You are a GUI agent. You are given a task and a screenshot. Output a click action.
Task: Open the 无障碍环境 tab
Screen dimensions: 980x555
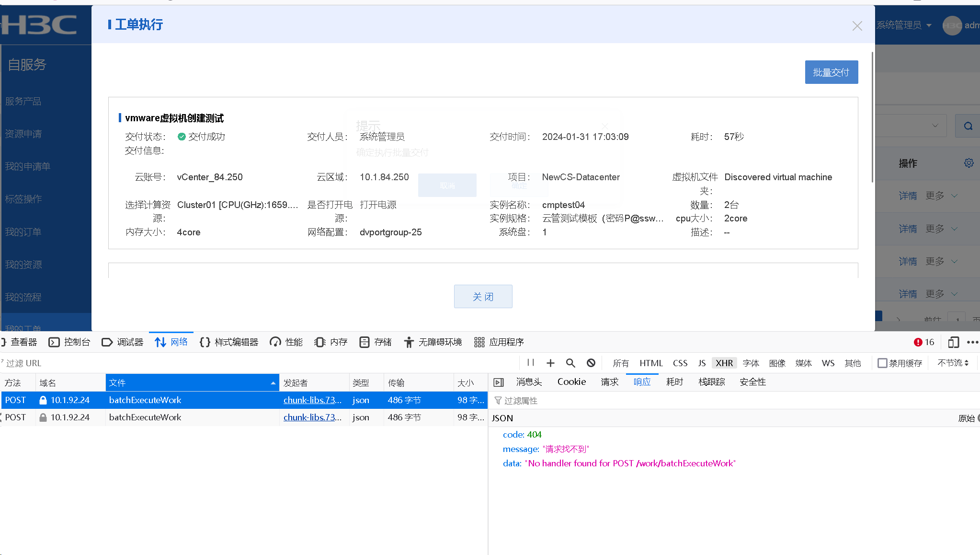[x=433, y=342]
